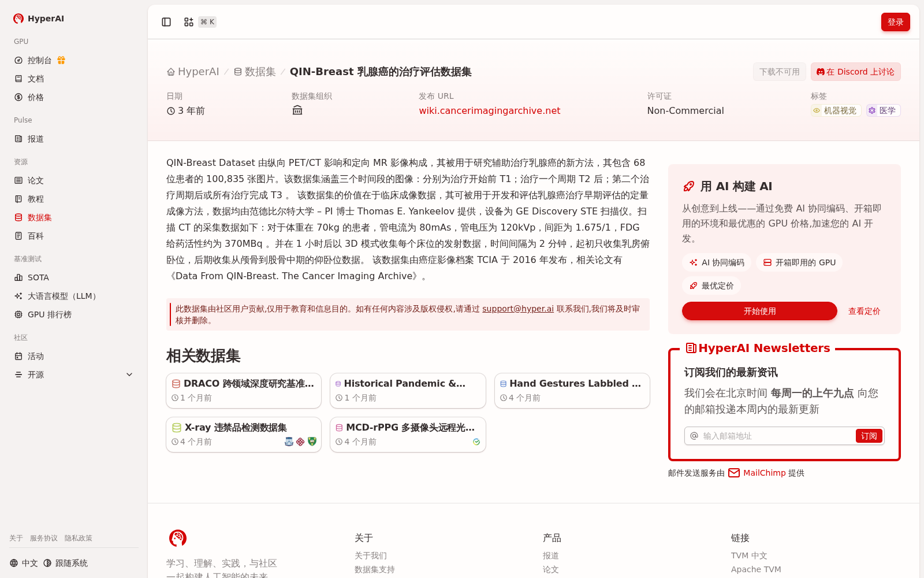Click the 输入邮箱地址 email field
Viewport: 924px width, 578px height.
(777, 436)
